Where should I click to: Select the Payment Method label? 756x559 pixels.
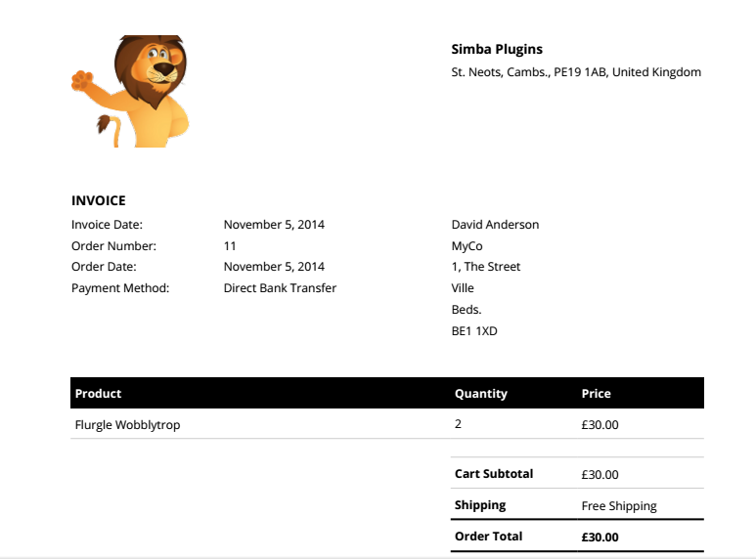(120, 288)
